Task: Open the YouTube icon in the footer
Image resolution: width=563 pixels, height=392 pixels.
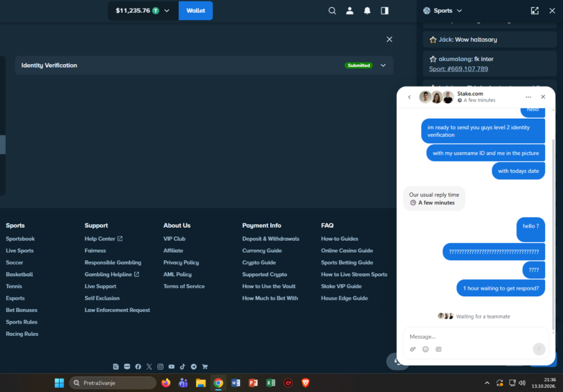Action: [172, 367]
